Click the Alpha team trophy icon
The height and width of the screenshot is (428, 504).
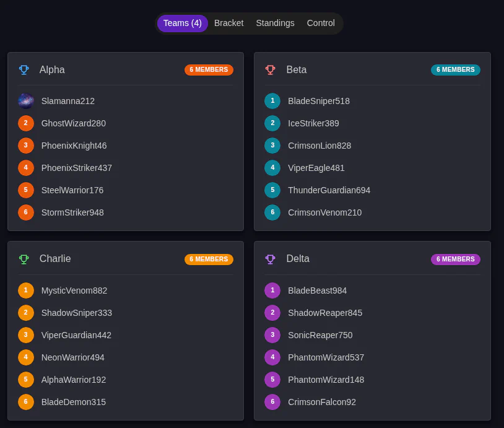(x=24, y=70)
